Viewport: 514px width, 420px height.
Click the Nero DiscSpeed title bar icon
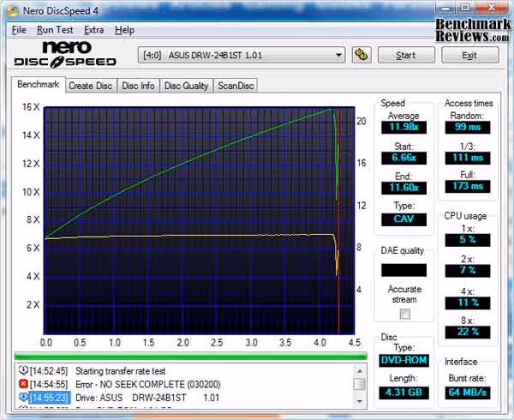tap(13, 11)
